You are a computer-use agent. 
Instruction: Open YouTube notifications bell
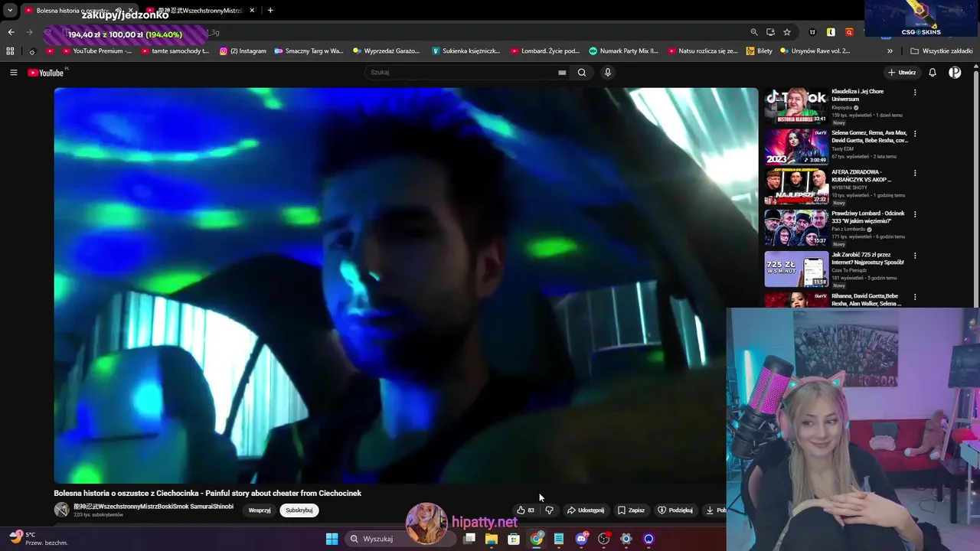point(933,73)
